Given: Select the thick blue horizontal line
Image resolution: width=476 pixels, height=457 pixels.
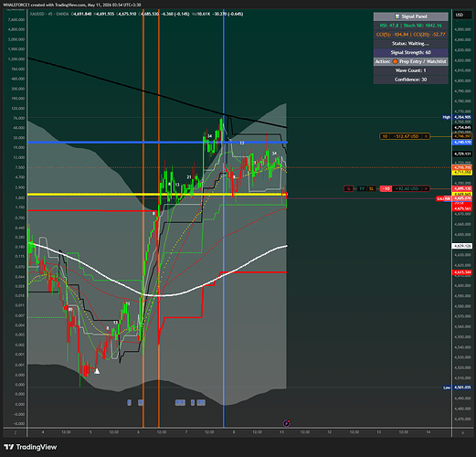Looking at the screenshot, I should (157, 143).
